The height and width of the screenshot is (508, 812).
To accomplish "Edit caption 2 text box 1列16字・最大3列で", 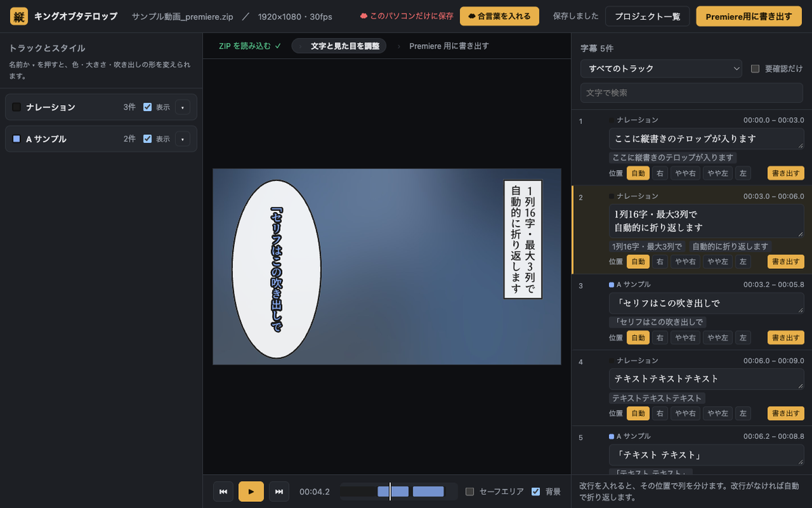I will pos(706,221).
